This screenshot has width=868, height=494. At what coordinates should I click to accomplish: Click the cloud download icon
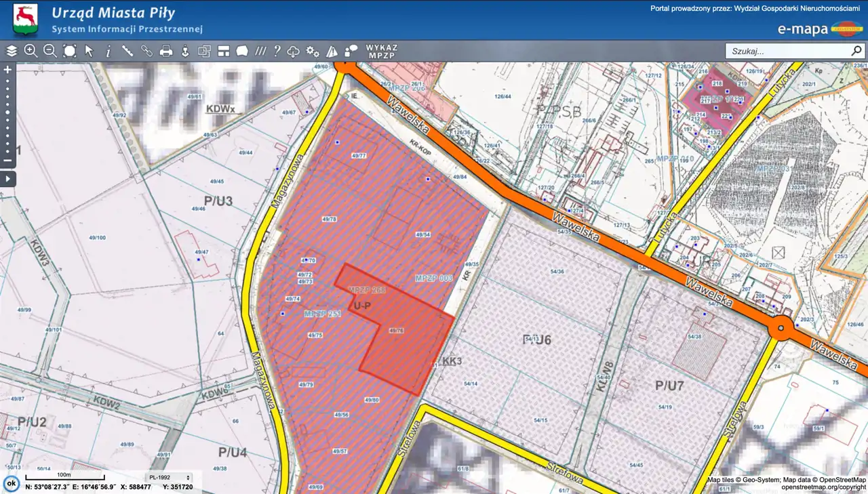(x=294, y=51)
